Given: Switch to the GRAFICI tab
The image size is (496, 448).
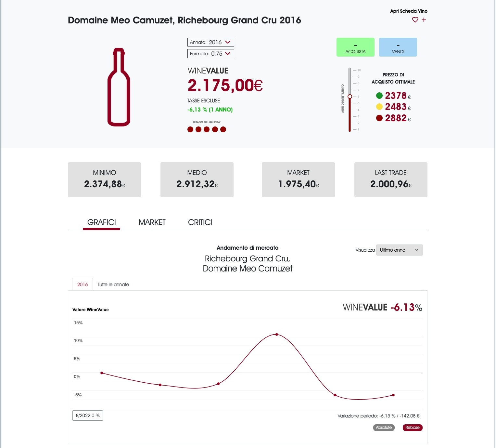Looking at the screenshot, I should pyautogui.click(x=101, y=222).
